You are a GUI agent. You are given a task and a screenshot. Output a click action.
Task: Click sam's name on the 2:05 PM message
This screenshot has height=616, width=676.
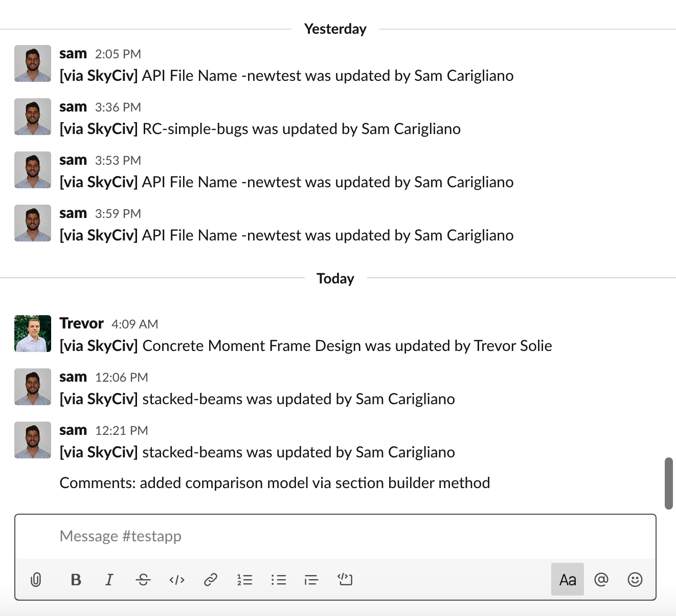(73, 54)
